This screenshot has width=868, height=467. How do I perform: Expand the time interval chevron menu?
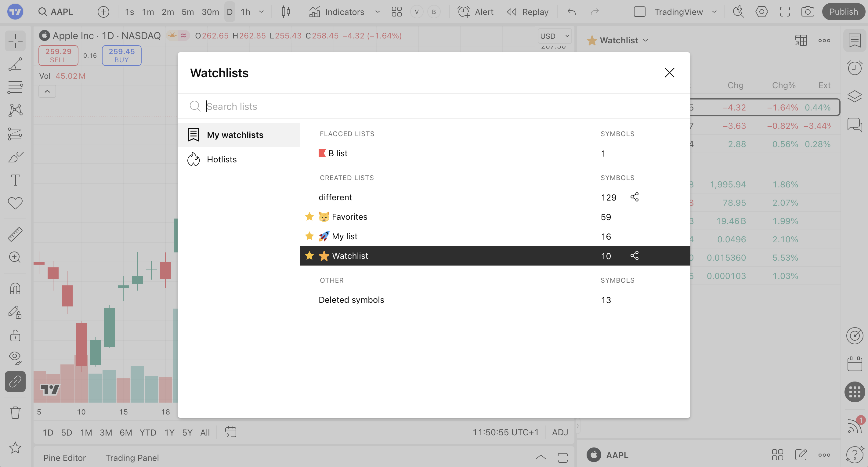261,12
